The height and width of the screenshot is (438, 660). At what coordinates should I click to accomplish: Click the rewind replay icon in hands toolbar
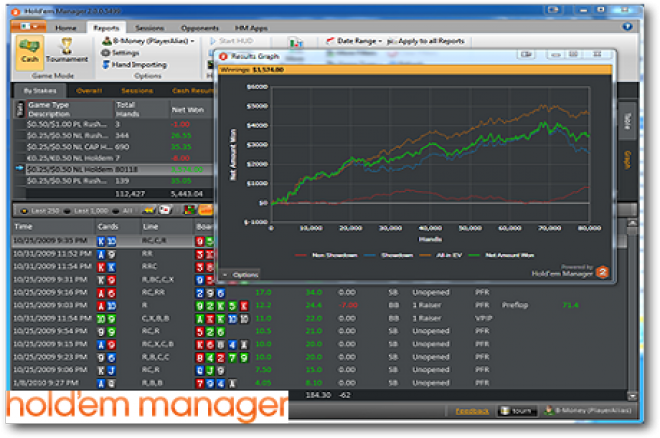149,210
